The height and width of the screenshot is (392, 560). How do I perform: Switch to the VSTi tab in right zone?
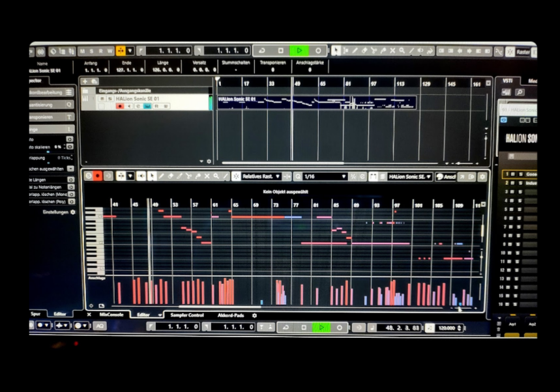tap(507, 81)
